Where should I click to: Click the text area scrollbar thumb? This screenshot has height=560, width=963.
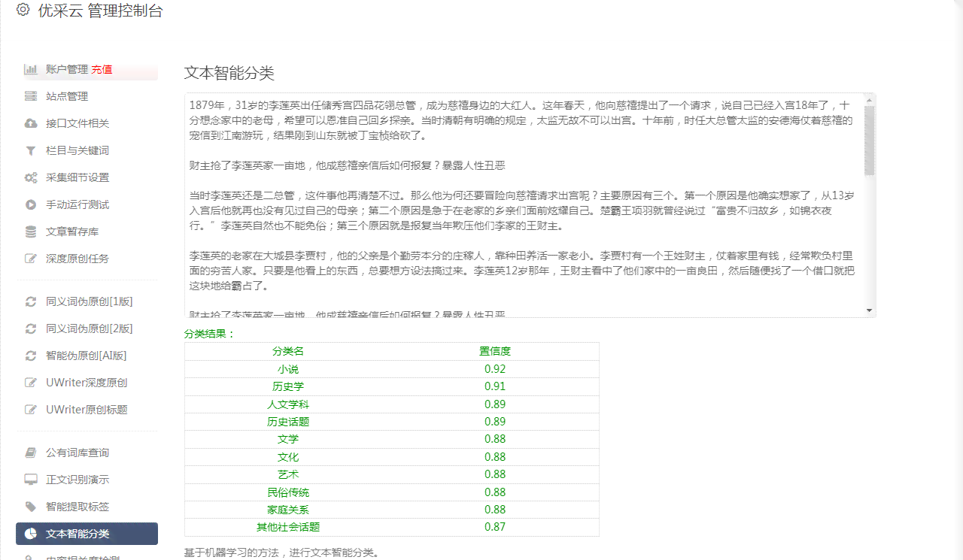click(x=869, y=141)
